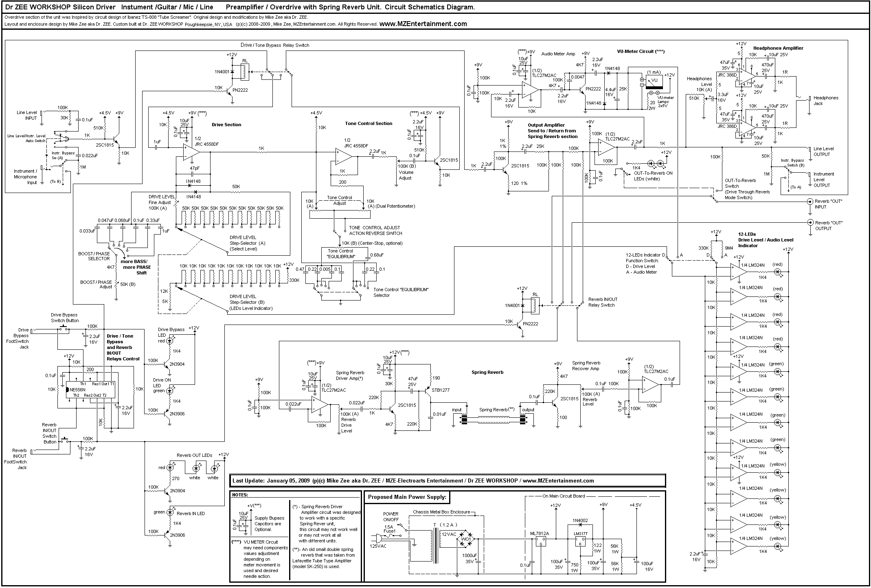Click the LM317T regulator box
This screenshot has width=871, height=588.
580,542
